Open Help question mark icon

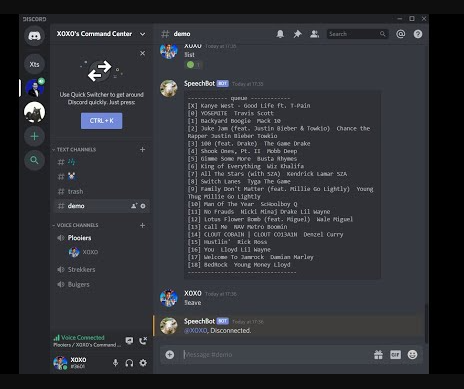pos(418,34)
